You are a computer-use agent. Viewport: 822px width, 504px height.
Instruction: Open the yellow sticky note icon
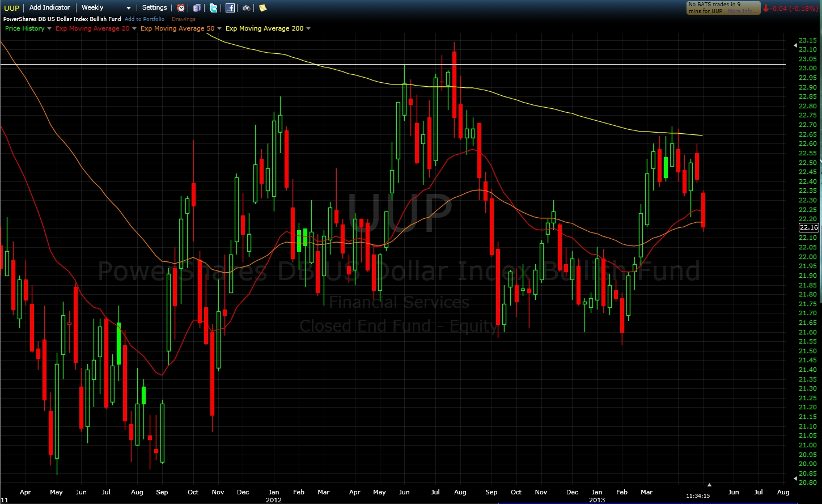click(262, 8)
